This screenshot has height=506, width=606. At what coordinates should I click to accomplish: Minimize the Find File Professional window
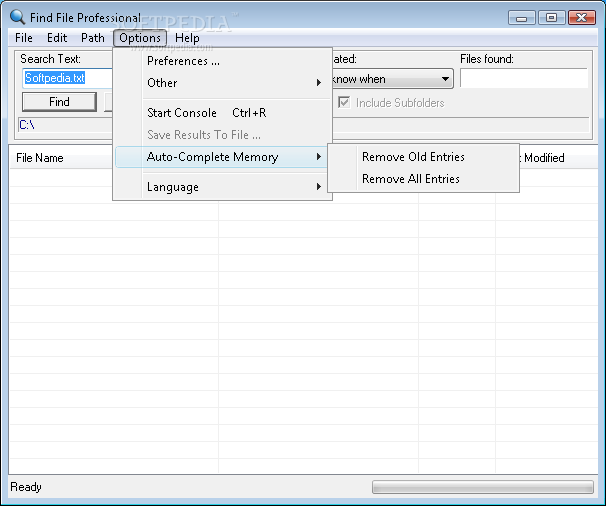click(521, 18)
